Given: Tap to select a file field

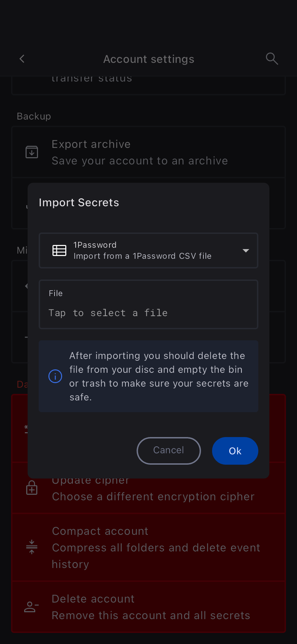Looking at the screenshot, I should 148,304.
